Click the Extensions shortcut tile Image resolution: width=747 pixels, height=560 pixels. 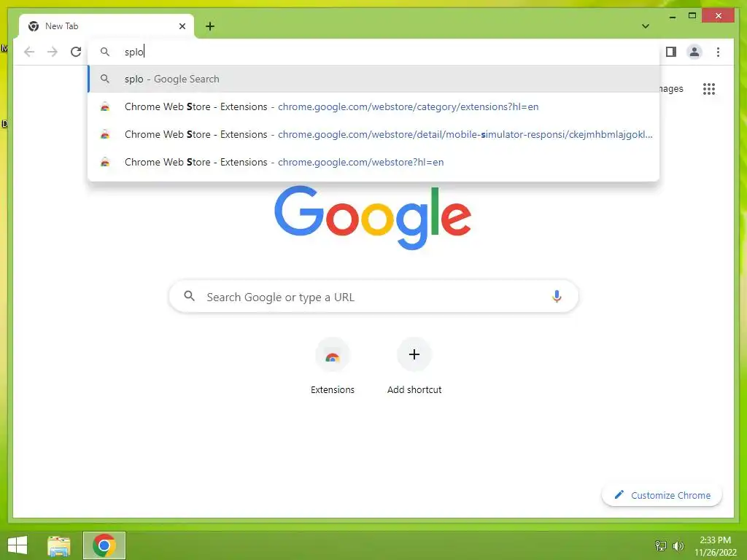tap(333, 366)
